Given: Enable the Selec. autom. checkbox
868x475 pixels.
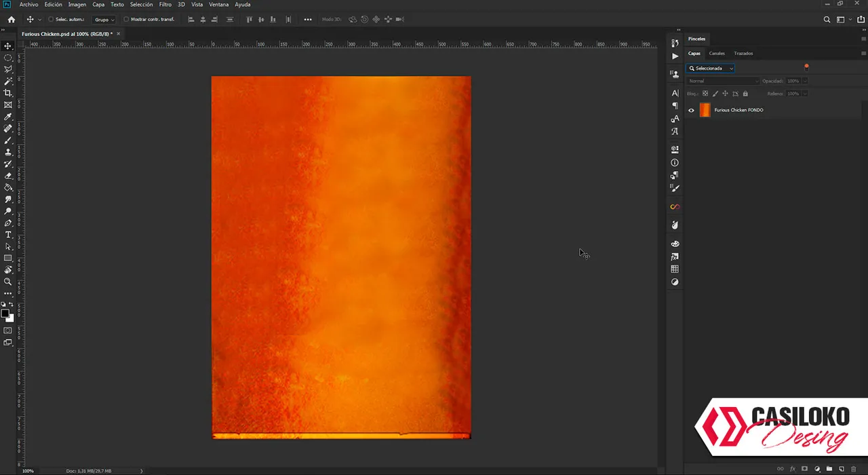Looking at the screenshot, I should [x=51, y=20].
